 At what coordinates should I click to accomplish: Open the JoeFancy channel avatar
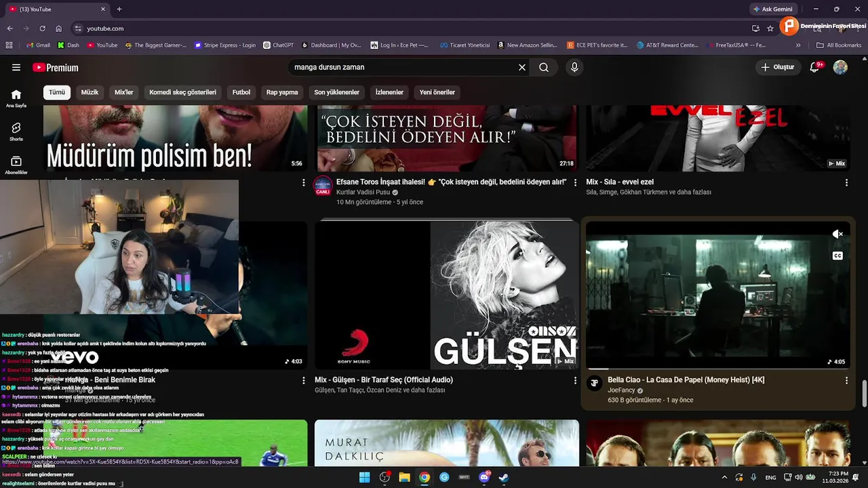594,383
